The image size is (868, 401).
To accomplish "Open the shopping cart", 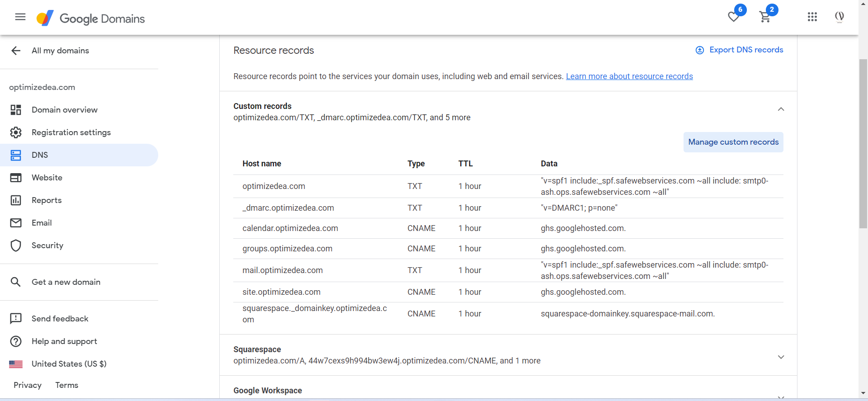I will [x=765, y=17].
